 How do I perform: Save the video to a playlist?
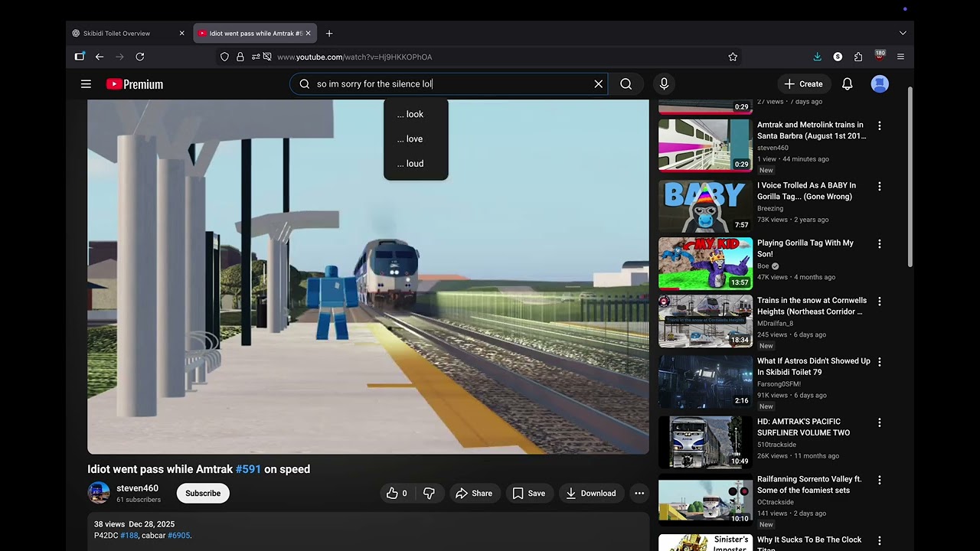(x=529, y=494)
